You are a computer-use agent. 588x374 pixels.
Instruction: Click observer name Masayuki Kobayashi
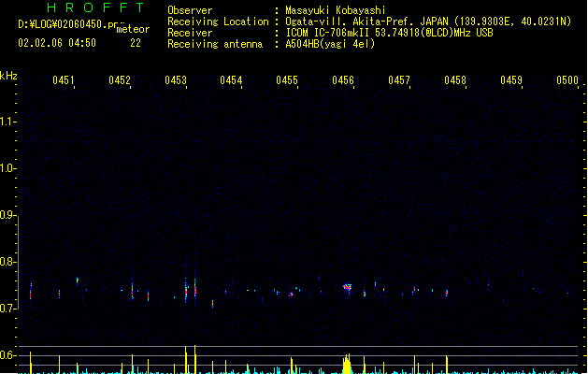tap(336, 10)
